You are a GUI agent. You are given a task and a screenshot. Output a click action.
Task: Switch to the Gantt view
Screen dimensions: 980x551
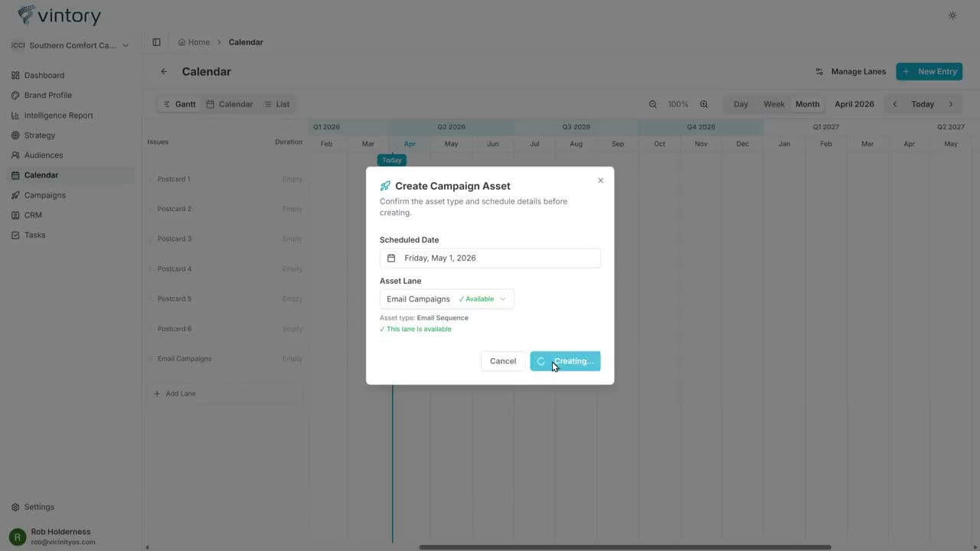pyautogui.click(x=179, y=104)
